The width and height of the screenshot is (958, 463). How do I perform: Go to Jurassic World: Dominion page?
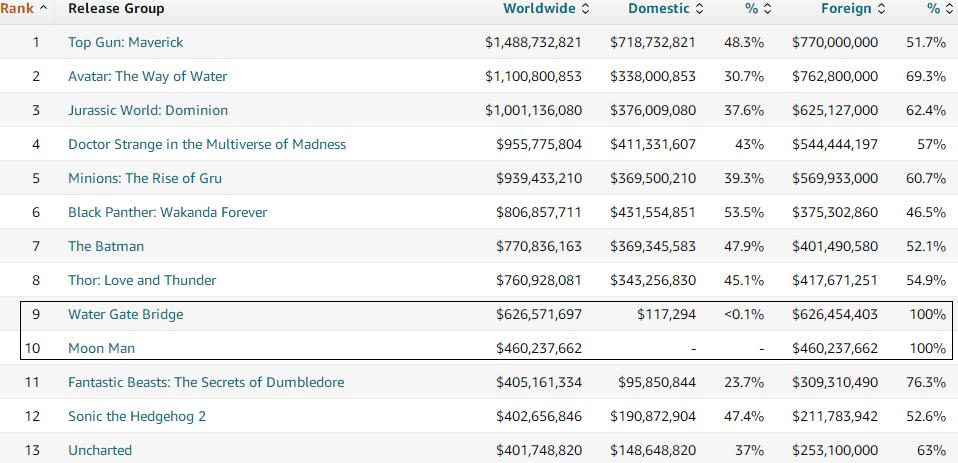pyautogui.click(x=148, y=110)
